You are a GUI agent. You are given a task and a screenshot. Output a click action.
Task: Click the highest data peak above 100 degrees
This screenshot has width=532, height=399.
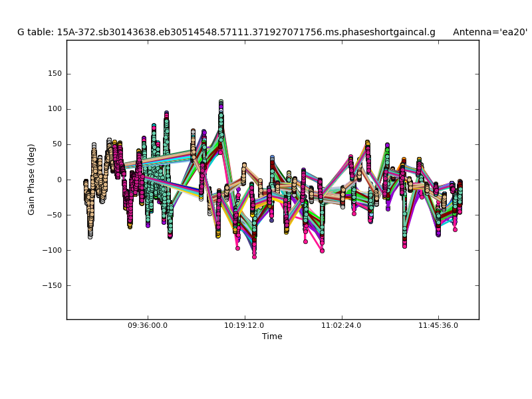tap(221, 102)
